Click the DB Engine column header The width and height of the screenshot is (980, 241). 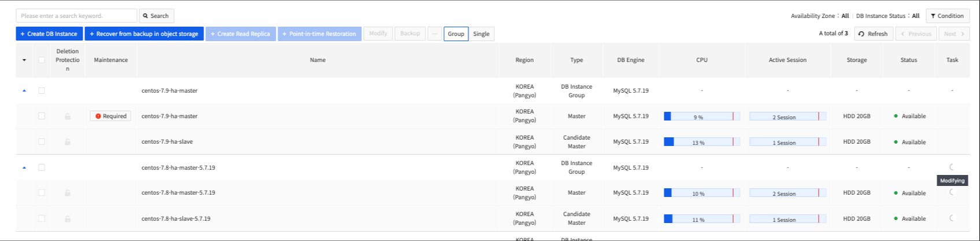pyautogui.click(x=630, y=60)
